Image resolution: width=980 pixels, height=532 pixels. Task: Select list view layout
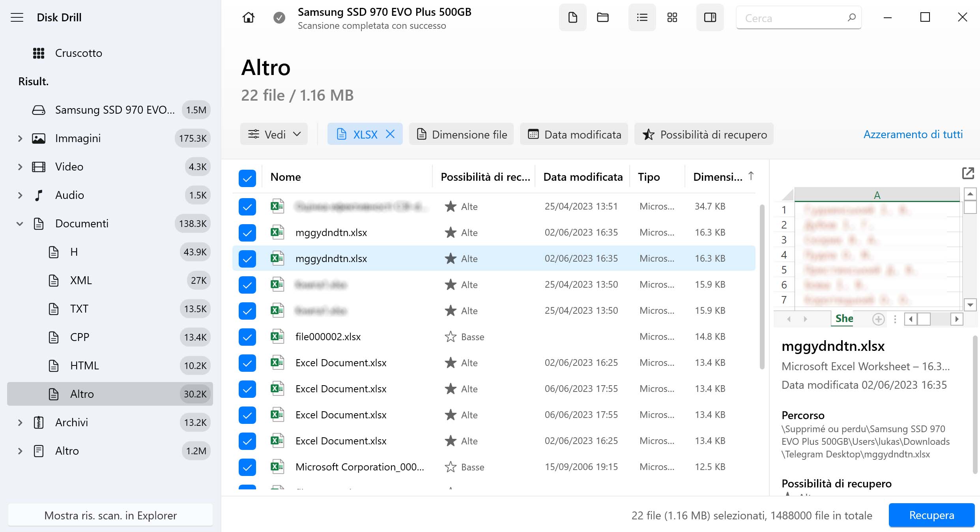(642, 17)
